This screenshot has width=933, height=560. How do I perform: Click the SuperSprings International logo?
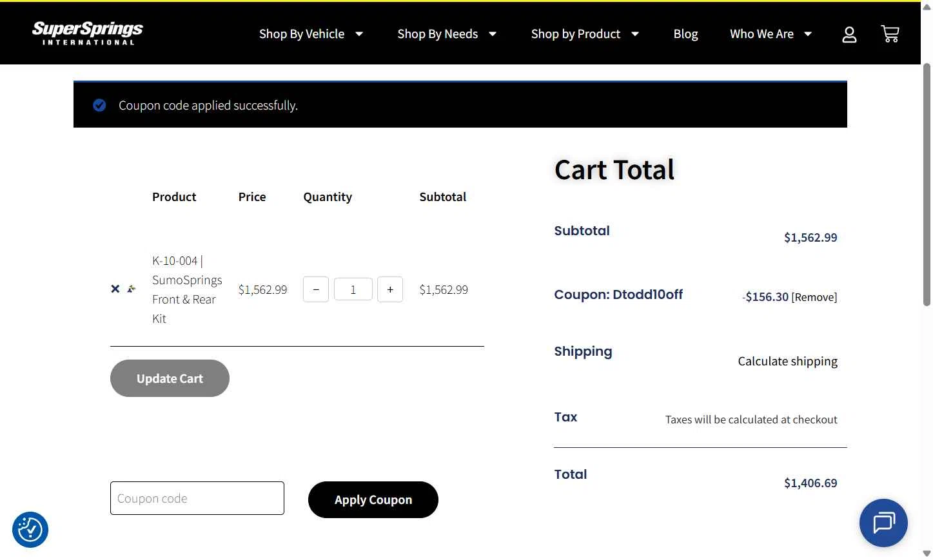[88, 34]
